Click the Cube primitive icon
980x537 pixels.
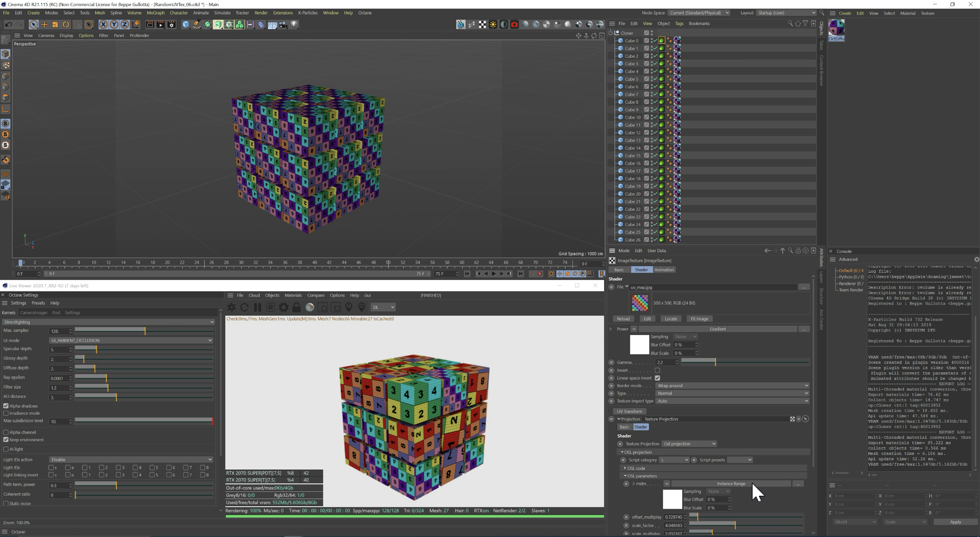coord(186,25)
